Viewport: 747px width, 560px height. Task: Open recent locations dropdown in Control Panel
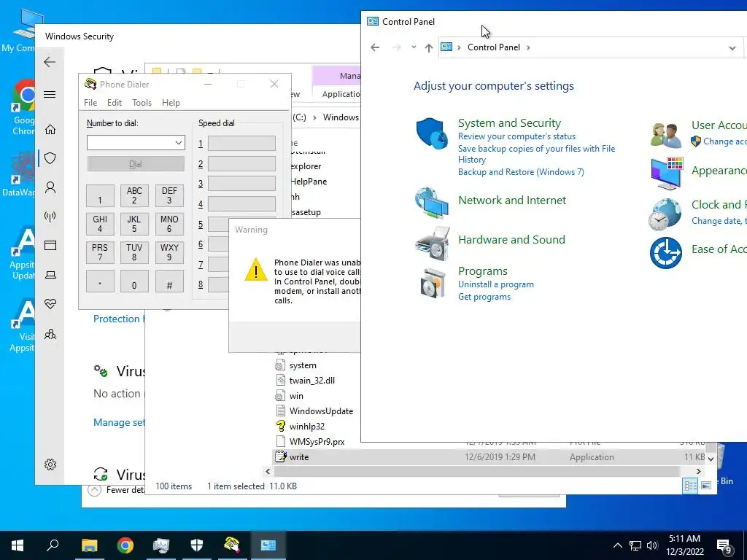(x=414, y=47)
